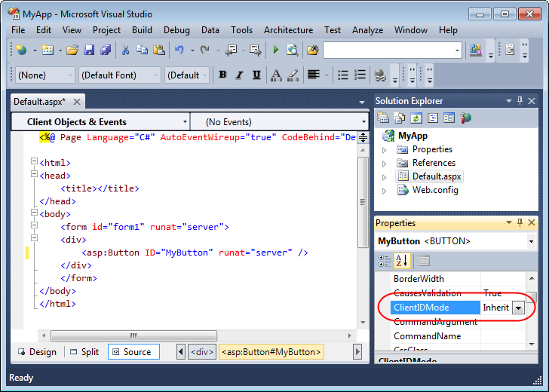Start debugging with the green play arrow
This screenshot has width=549, height=392.
(x=275, y=50)
